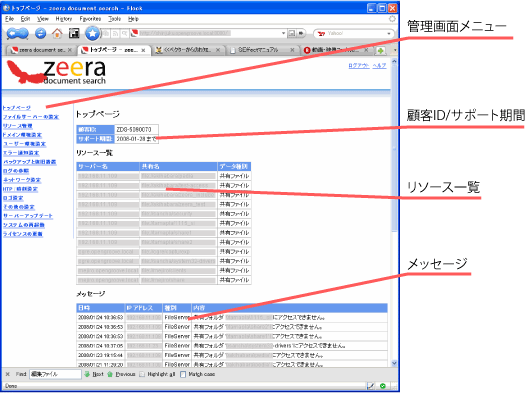Open a new tab with green plus button

380,51
